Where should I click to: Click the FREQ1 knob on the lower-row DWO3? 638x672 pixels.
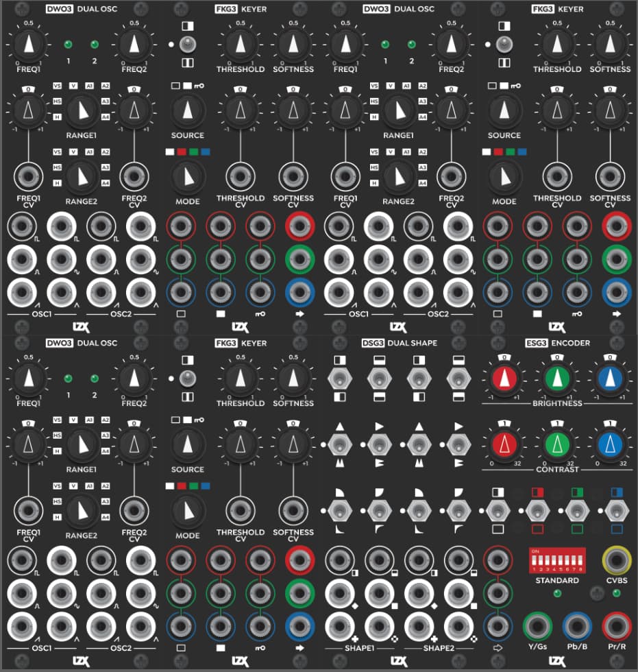tap(29, 379)
